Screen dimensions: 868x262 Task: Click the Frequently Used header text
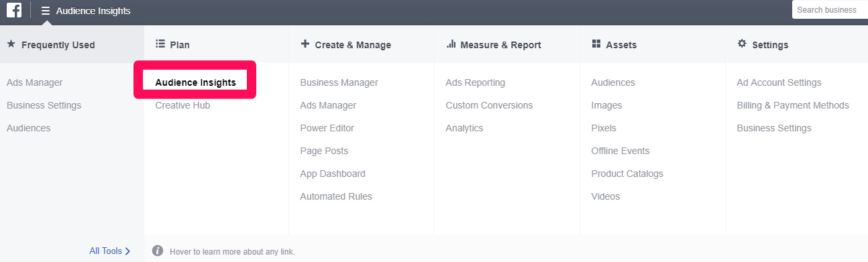[58, 45]
